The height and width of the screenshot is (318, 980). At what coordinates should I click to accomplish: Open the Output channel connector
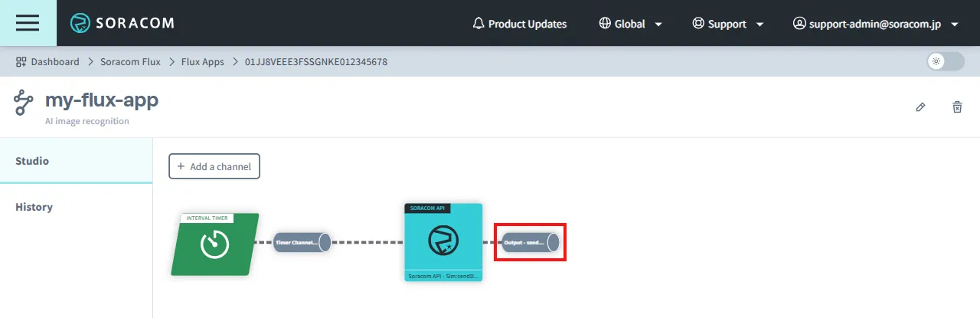531,243
